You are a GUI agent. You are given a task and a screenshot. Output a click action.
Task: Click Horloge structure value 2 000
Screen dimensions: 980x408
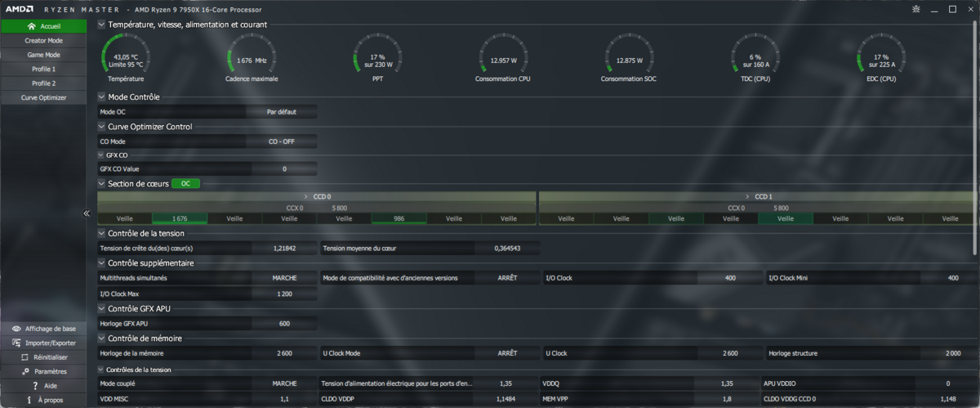(x=953, y=353)
